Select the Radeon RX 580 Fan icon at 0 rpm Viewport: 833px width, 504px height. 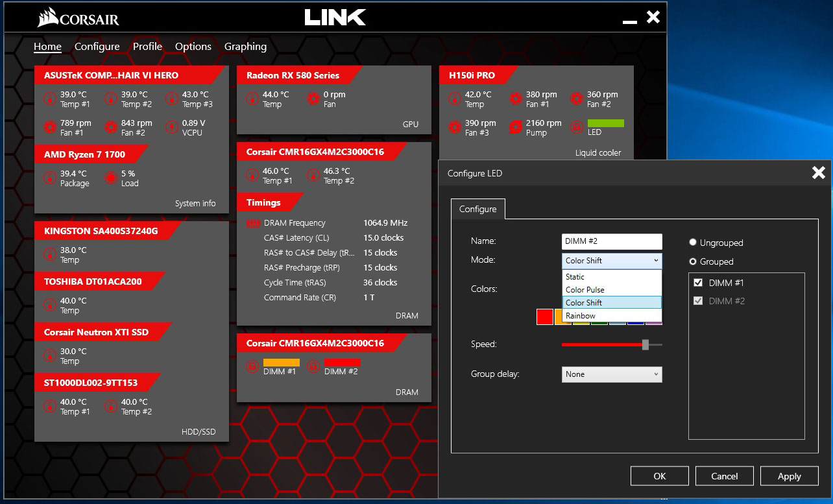tap(313, 99)
